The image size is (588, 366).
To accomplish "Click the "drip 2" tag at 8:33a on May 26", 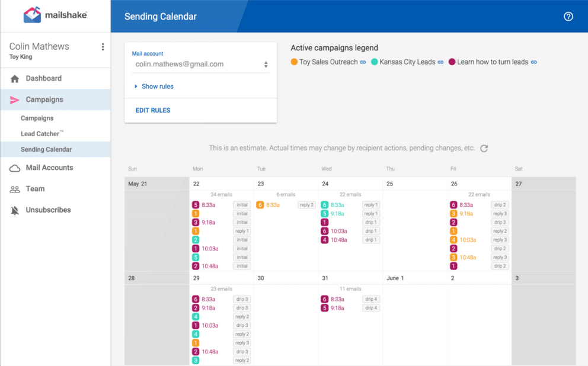I will 500,205.
